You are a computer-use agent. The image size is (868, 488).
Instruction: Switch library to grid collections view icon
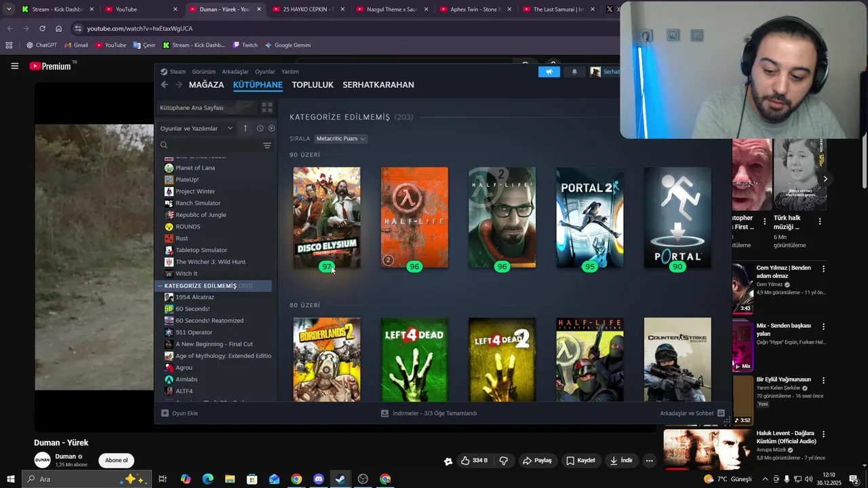pyautogui.click(x=267, y=108)
